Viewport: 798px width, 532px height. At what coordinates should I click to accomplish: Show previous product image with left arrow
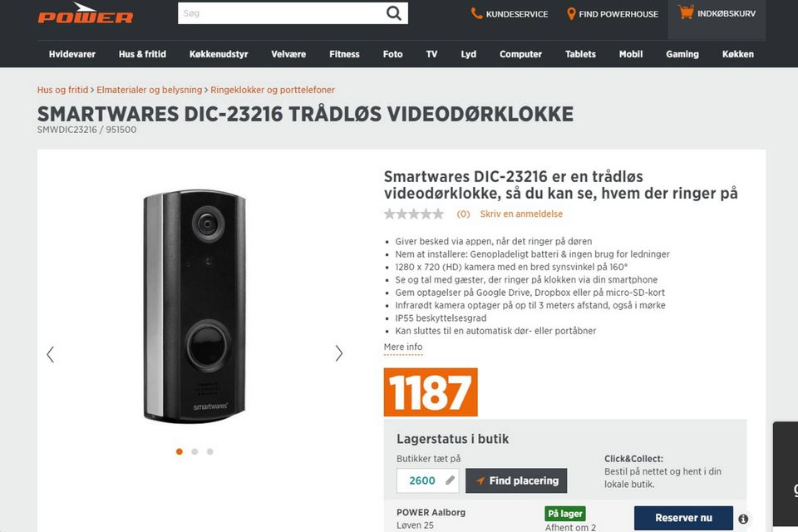point(50,354)
